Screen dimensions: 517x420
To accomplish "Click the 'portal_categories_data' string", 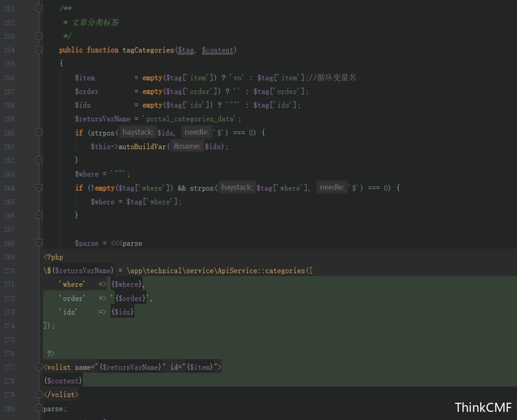I will 190,119.
